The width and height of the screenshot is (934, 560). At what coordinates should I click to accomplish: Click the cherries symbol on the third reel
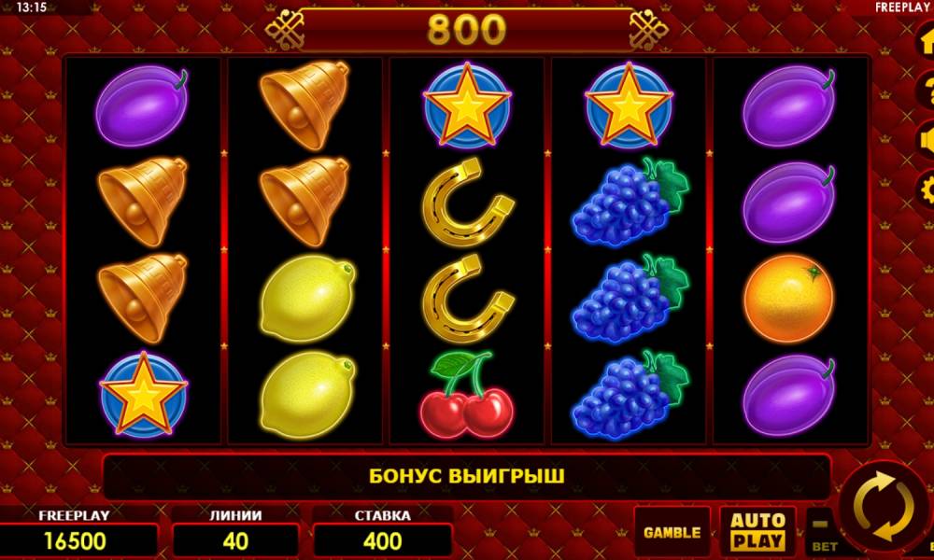467,395
